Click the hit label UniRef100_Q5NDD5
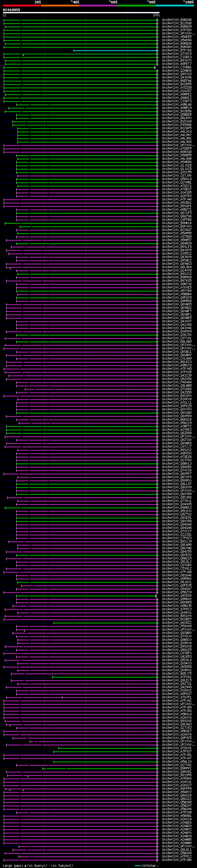 pyautogui.click(x=177, y=115)
